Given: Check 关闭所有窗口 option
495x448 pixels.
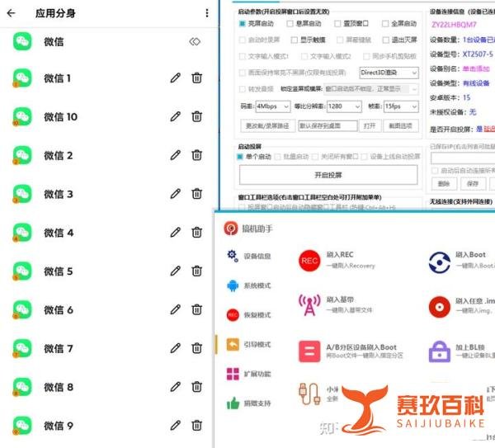Looking at the screenshot, I should 315,157.
